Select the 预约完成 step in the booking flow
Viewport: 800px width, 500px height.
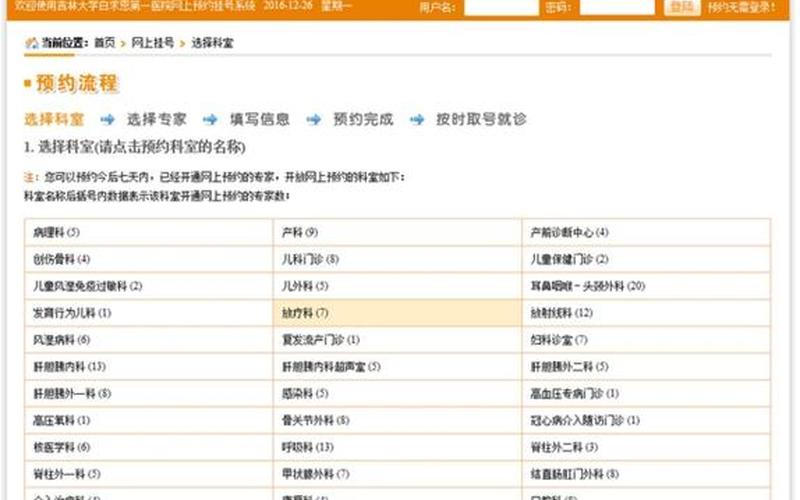tap(363, 119)
